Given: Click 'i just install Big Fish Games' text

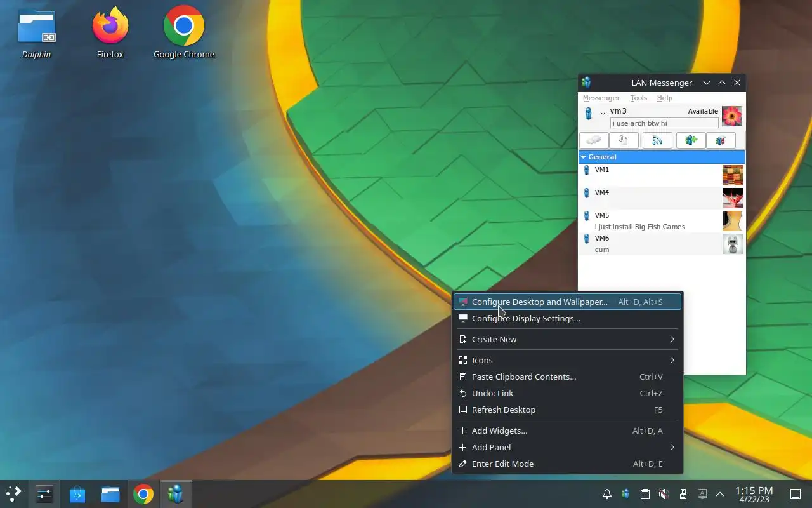Looking at the screenshot, I should click(640, 227).
